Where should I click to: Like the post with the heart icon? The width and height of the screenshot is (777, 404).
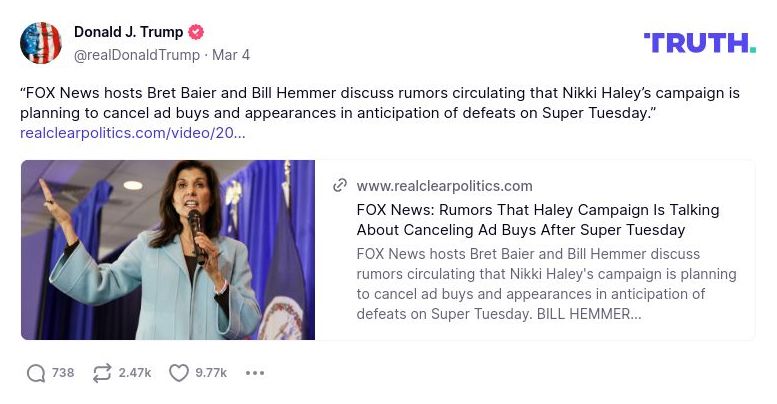pyautogui.click(x=179, y=373)
